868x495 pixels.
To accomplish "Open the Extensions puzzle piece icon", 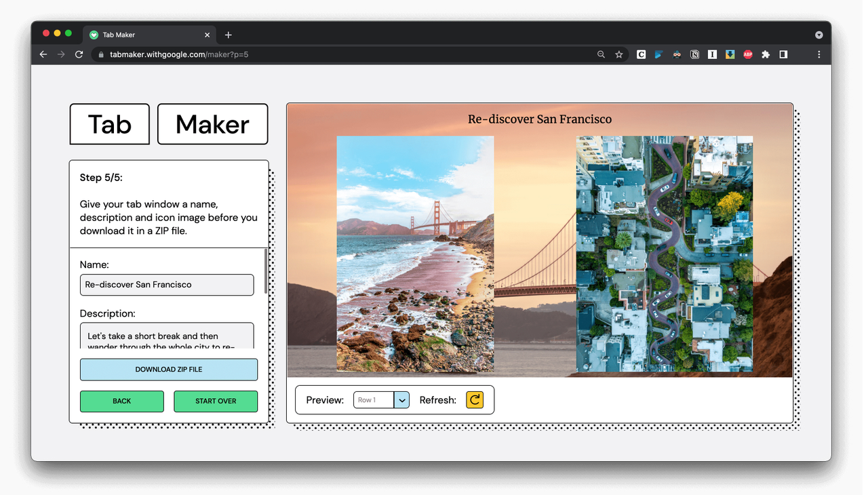I will coord(766,54).
